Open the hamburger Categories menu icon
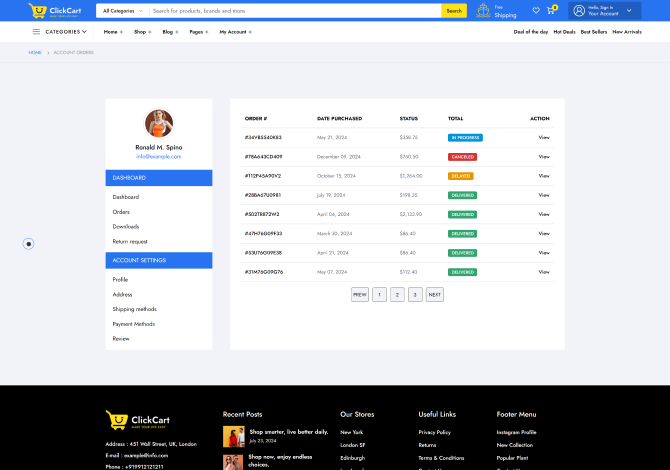Viewport: 670px width, 470px height. [37, 31]
